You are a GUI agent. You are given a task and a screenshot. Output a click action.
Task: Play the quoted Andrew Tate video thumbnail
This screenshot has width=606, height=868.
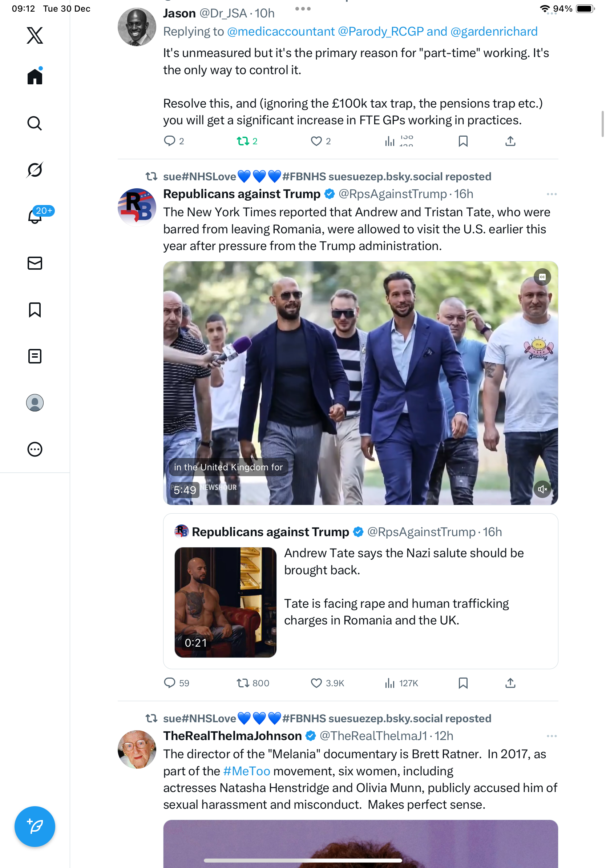click(225, 602)
